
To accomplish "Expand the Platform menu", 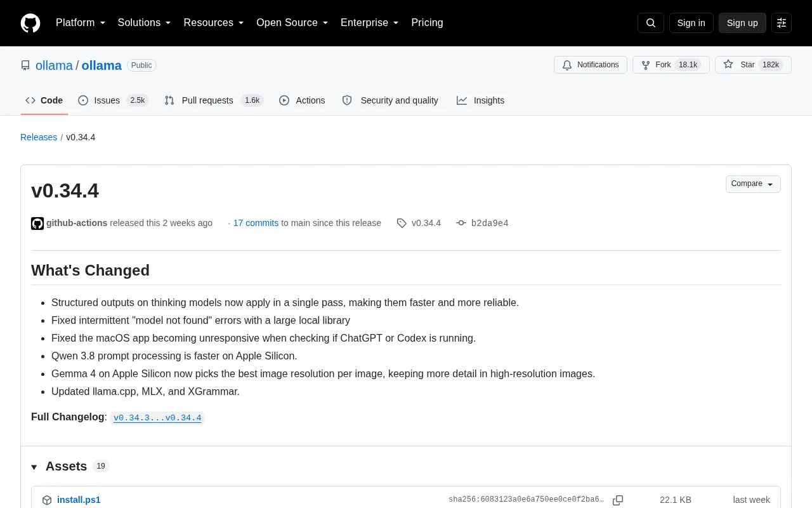I will 81,23.
